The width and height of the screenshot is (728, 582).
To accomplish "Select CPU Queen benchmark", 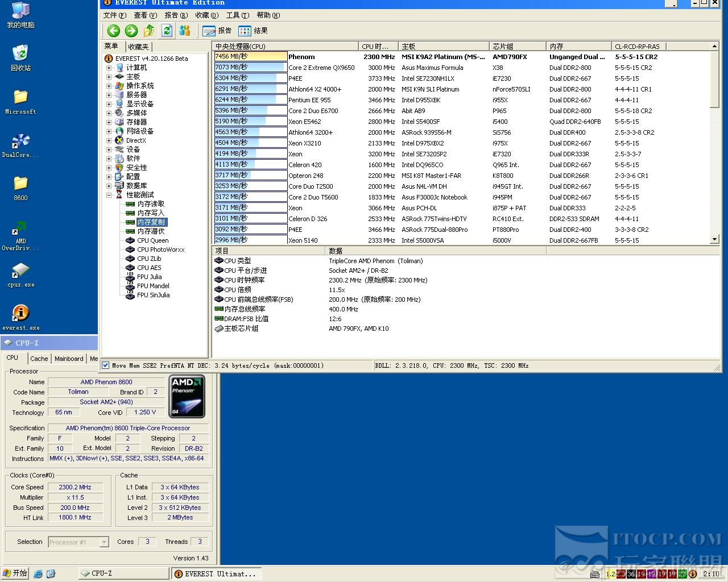I will (152, 240).
